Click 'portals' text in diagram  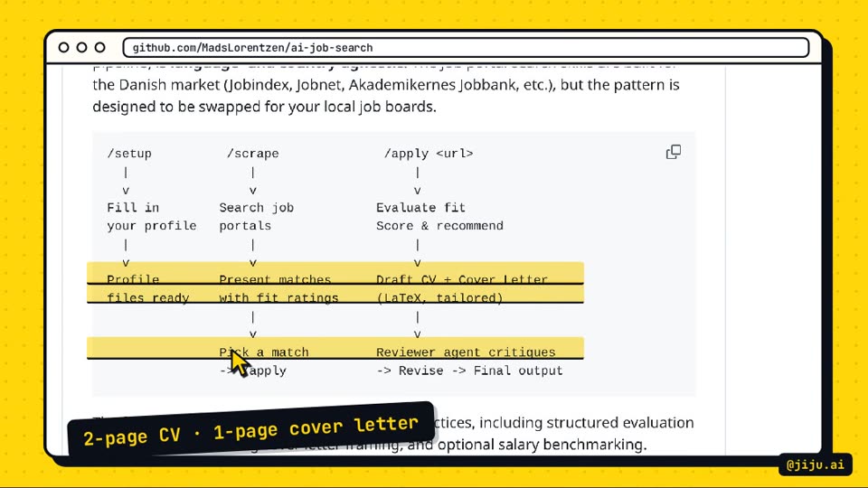tap(245, 226)
